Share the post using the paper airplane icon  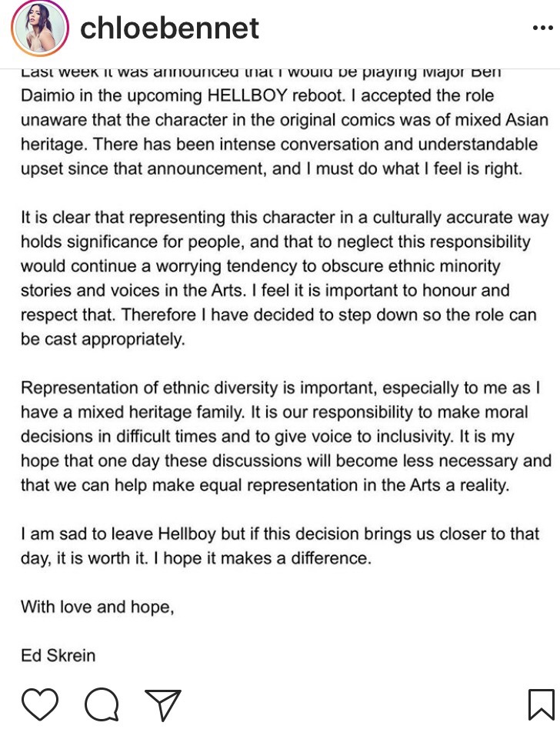pos(163,704)
